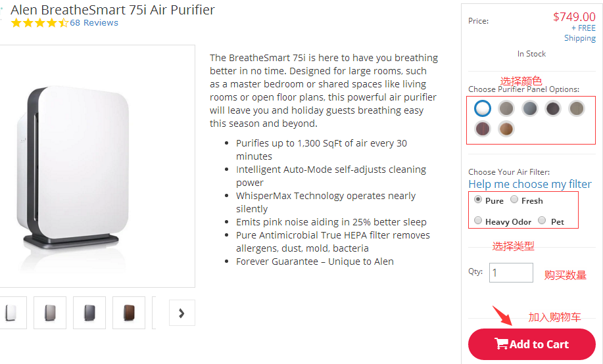Click the Add to Cart button

tap(531, 344)
